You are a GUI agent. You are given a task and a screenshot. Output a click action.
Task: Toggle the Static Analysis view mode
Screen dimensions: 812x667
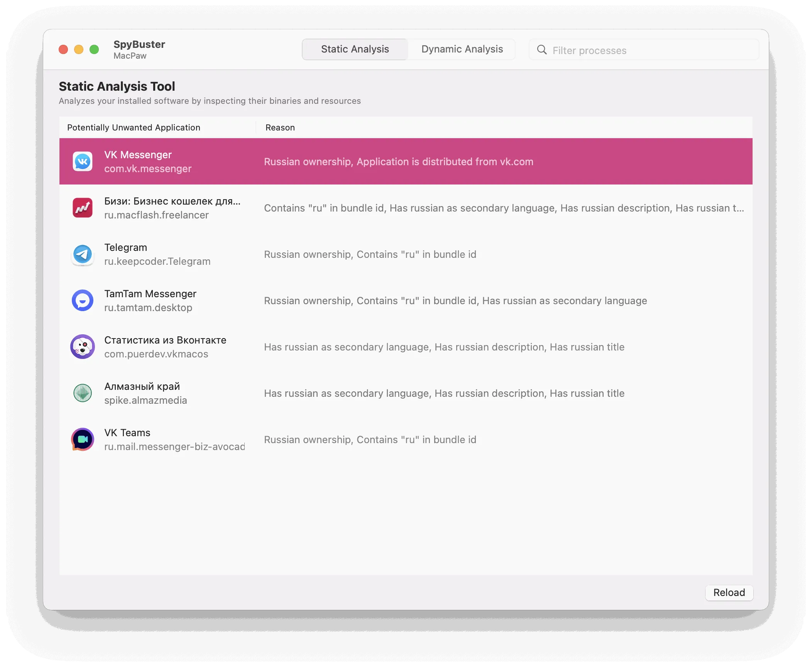click(355, 49)
